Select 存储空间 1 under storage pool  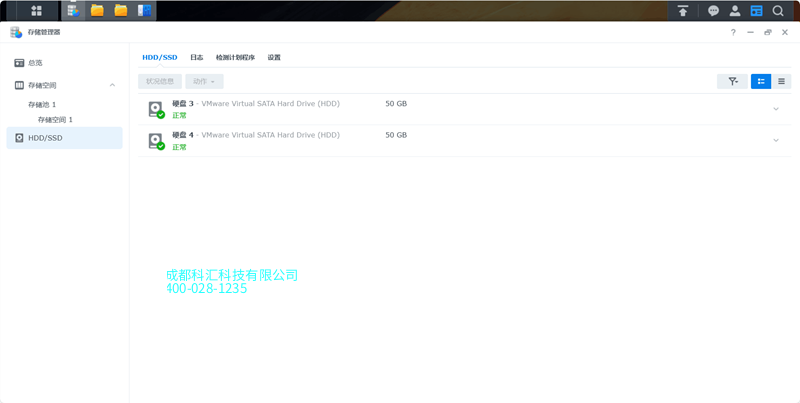tap(55, 120)
